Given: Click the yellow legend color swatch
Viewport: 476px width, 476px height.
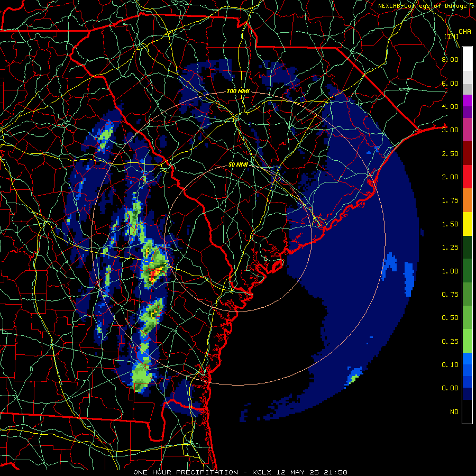Looking at the screenshot, I should point(467,224).
